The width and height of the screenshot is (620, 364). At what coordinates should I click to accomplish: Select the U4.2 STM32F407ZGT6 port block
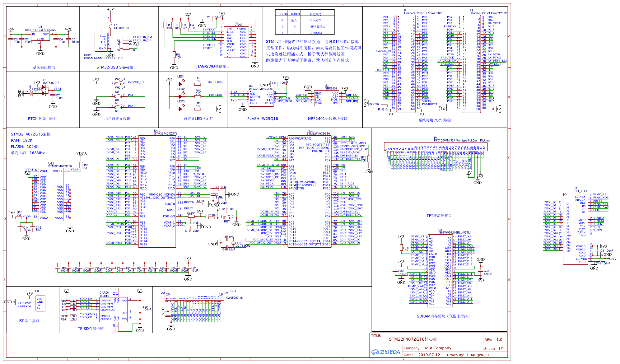pyautogui.click(x=157, y=191)
